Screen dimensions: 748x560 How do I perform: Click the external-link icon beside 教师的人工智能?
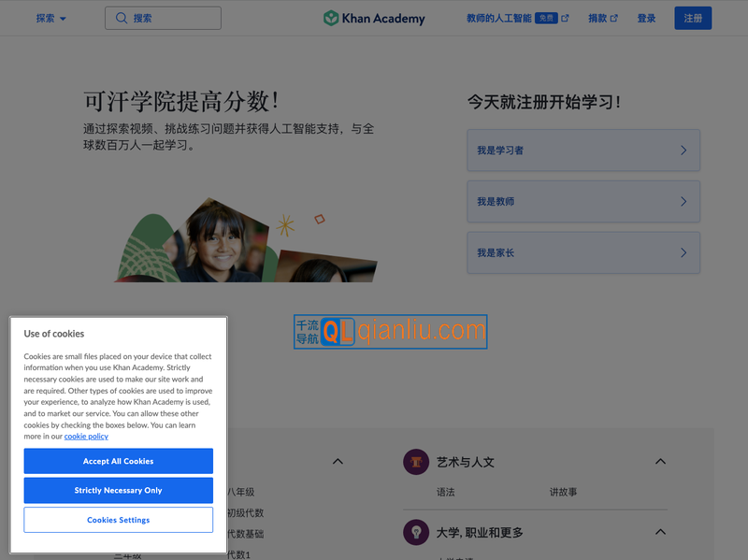pyautogui.click(x=565, y=17)
